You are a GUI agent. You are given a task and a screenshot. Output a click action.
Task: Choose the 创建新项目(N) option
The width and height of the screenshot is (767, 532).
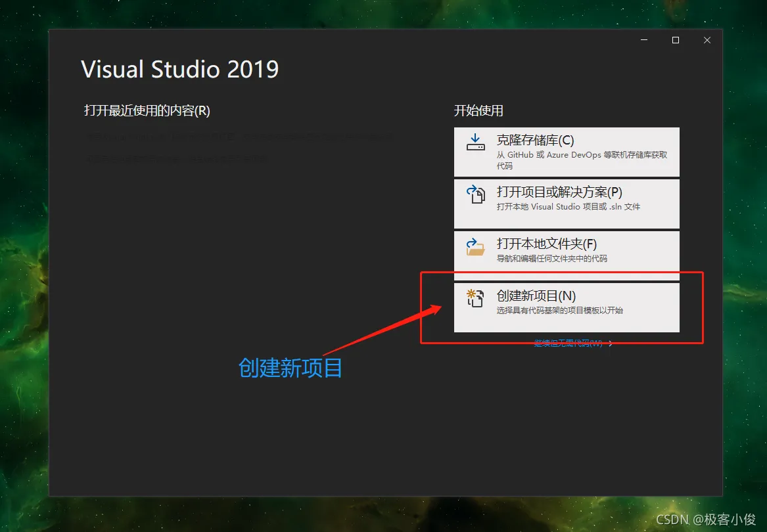pos(567,307)
